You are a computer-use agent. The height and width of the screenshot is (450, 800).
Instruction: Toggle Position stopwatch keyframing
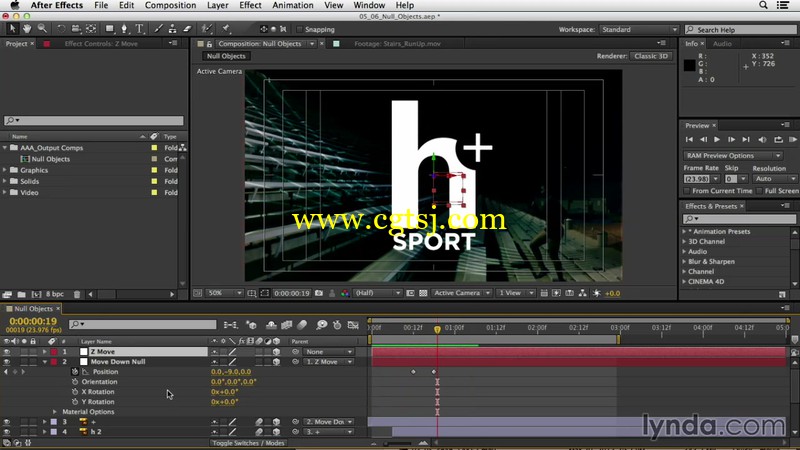pyautogui.click(x=75, y=372)
